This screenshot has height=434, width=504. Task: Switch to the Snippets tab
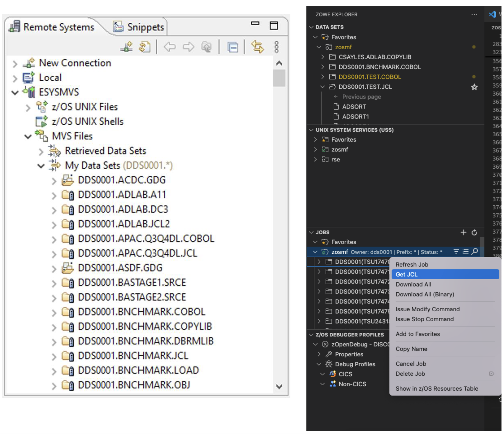[139, 27]
